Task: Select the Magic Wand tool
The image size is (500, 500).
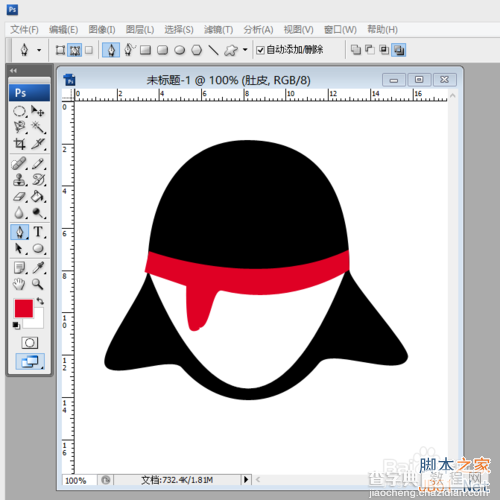Action: point(38,127)
